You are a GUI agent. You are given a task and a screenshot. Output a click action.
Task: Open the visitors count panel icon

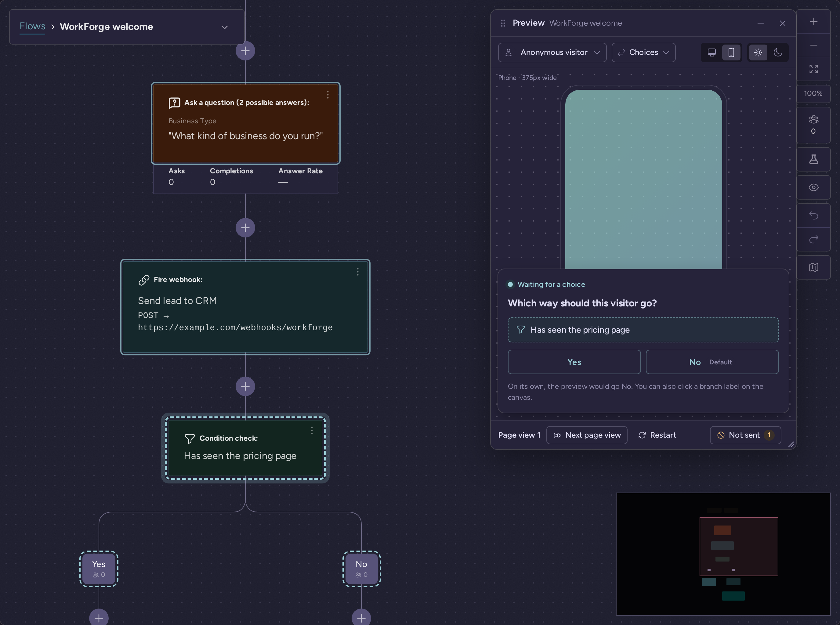pos(813,125)
